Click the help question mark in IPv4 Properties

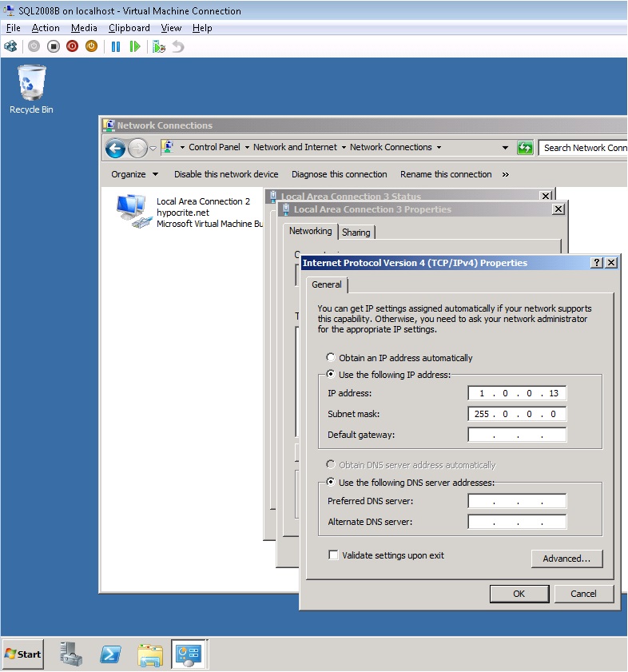coord(597,263)
